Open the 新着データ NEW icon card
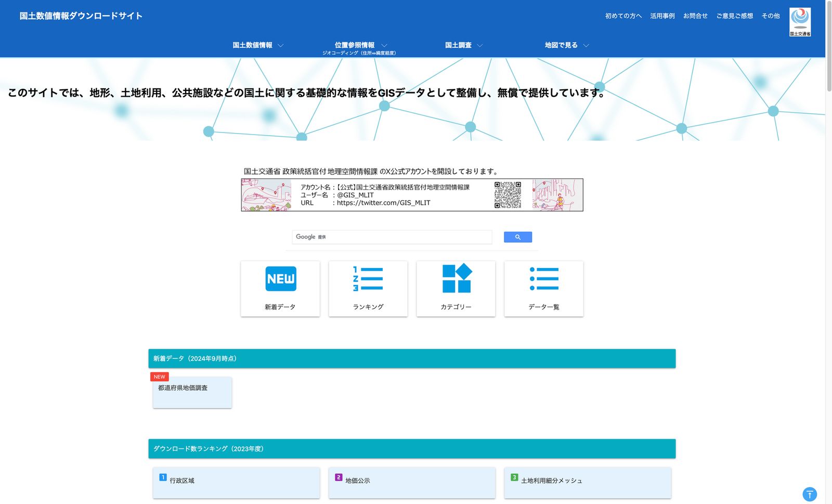 280,288
